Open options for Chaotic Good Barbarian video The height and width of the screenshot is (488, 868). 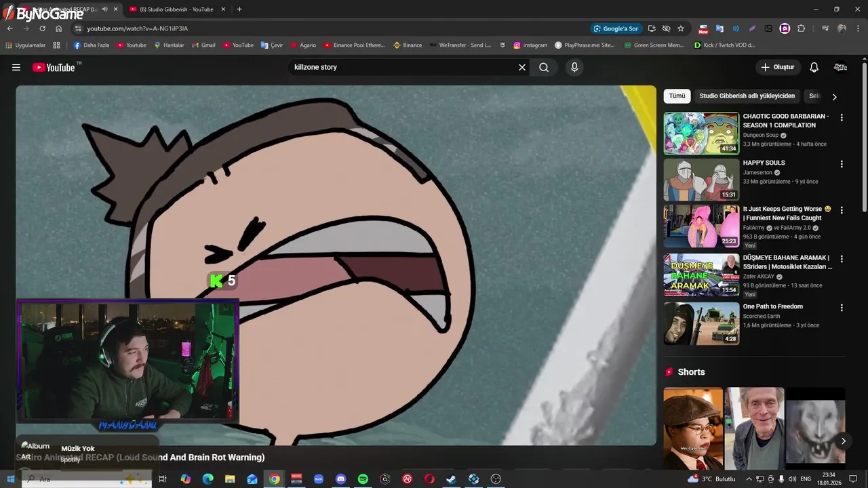[x=842, y=117]
